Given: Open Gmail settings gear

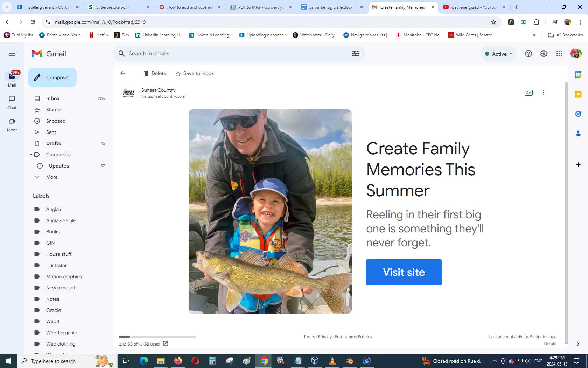Looking at the screenshot, I should click(x=544, y=54).
